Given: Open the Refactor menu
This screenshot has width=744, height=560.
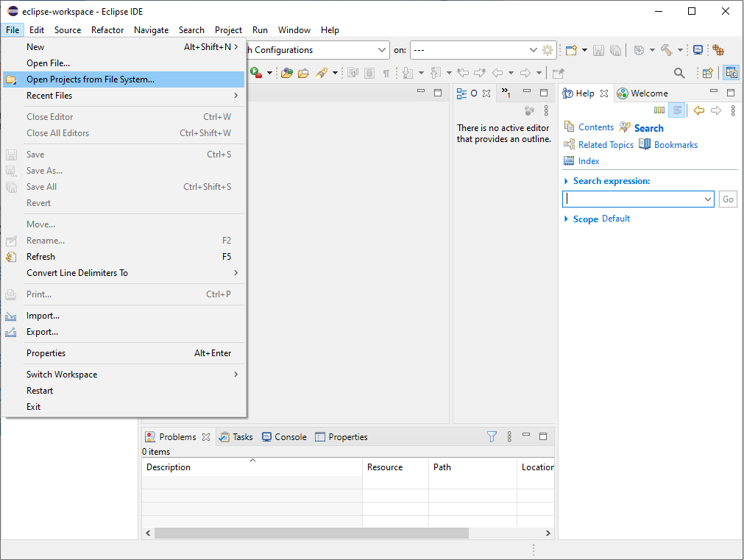Looking at the screenshot, I should 107,30.
